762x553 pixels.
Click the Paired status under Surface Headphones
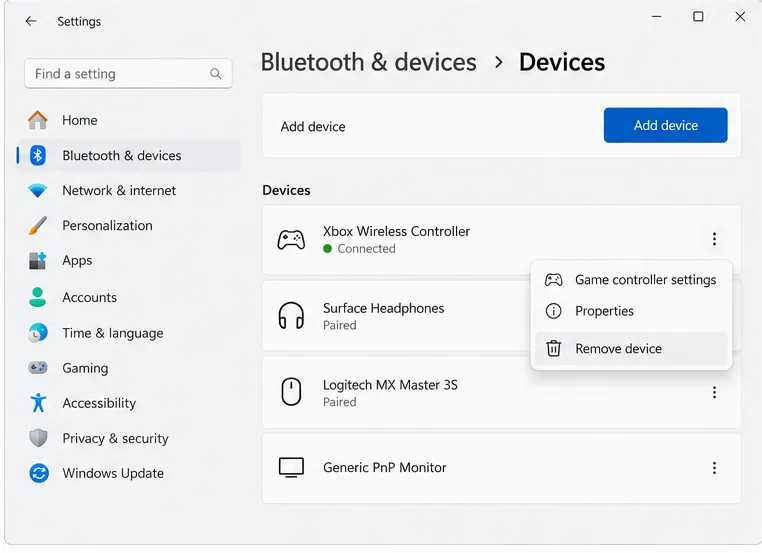tap(340, 325)
